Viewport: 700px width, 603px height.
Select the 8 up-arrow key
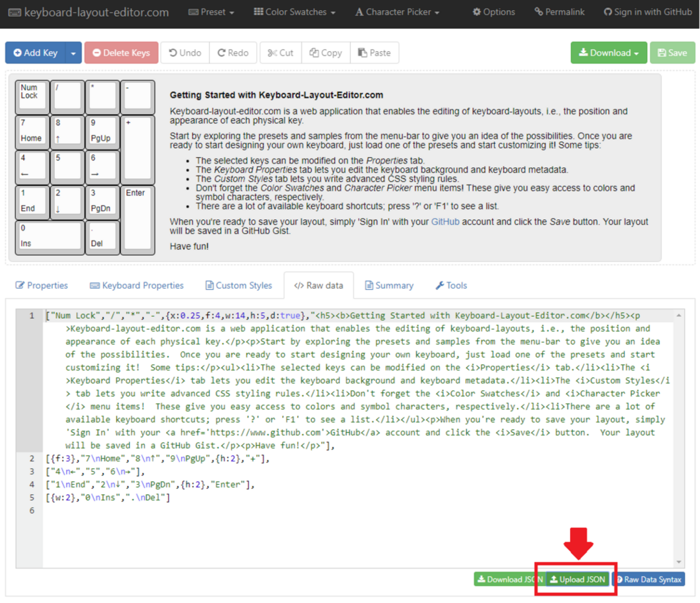tap(67, 132)
